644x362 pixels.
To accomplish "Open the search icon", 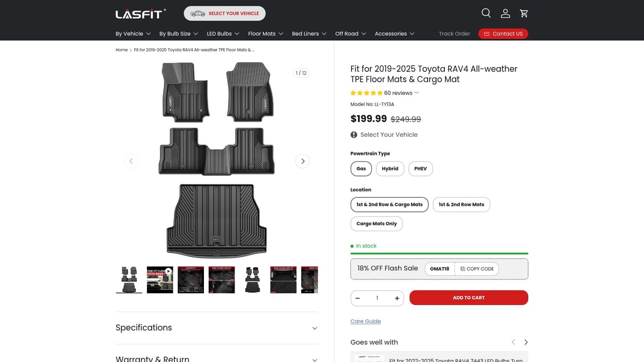I will pos(486,13).
